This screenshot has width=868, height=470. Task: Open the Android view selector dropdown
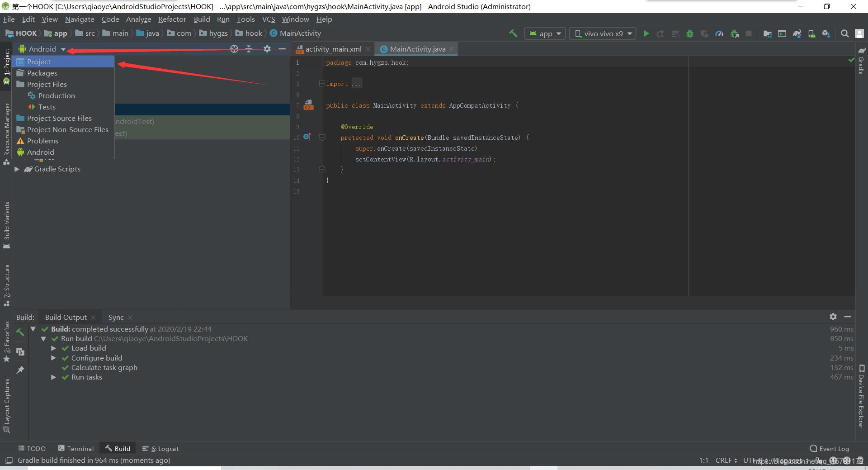pyautogui.click(x=42, y=49)
